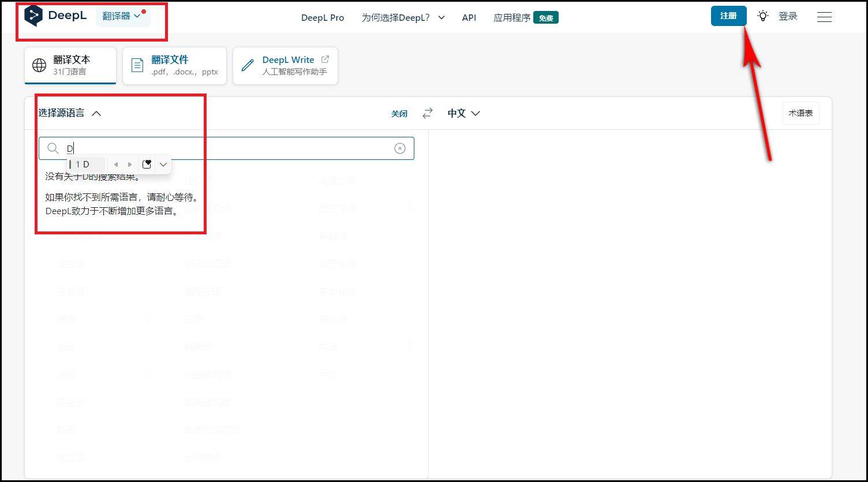The height and width of the screenshot is (482, 868).
Task: Click the 免费 badge
Action: [x=546, y=18]
